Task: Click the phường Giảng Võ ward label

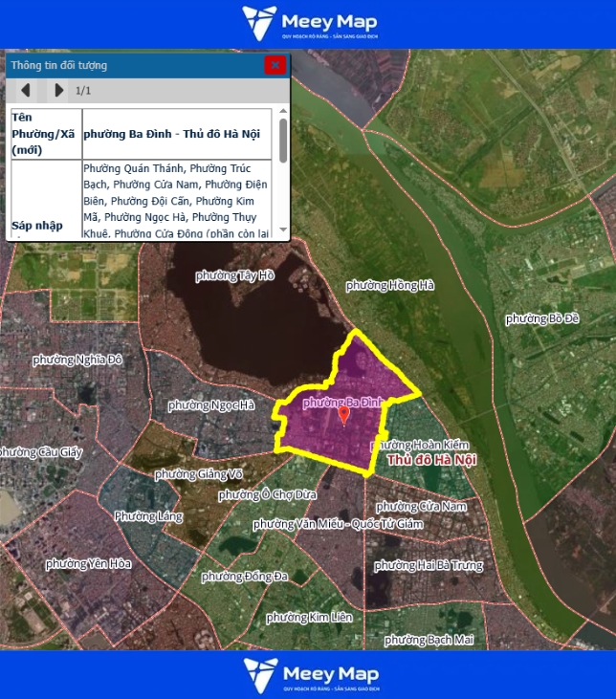Action: coord(198,474)
